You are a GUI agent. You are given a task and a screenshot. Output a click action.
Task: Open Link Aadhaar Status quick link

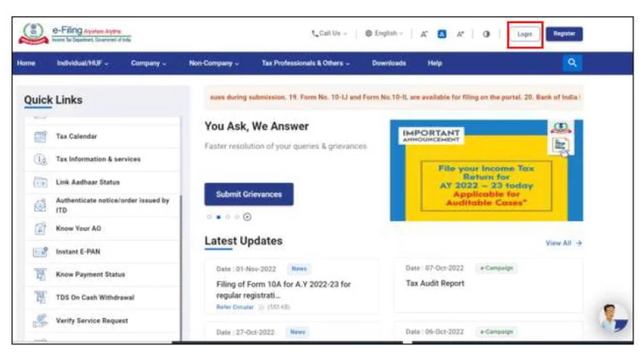pyautogui.click(x=88, y=182)
